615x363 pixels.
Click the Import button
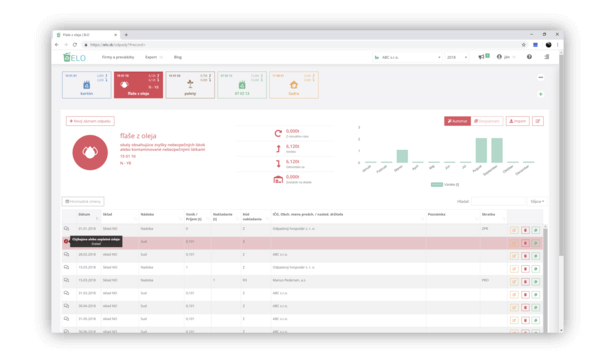tap(517, 121)
